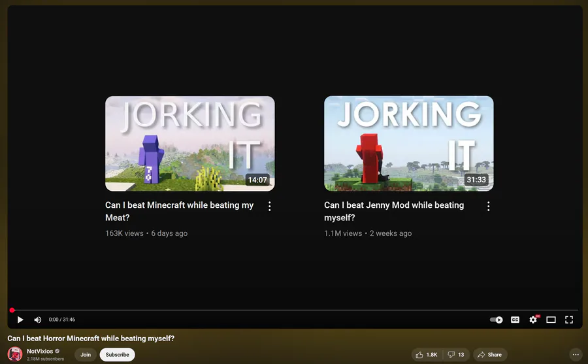Open 'Can I beat Jenny Mod' video title
The height and width of the screenshot is (364, 588).
[x=394, y=211]
